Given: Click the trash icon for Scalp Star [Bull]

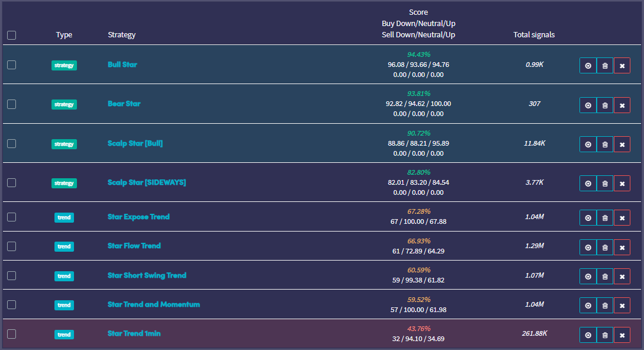Looking at the screenshot, I should pyautogui.click(x=605, y=144).
